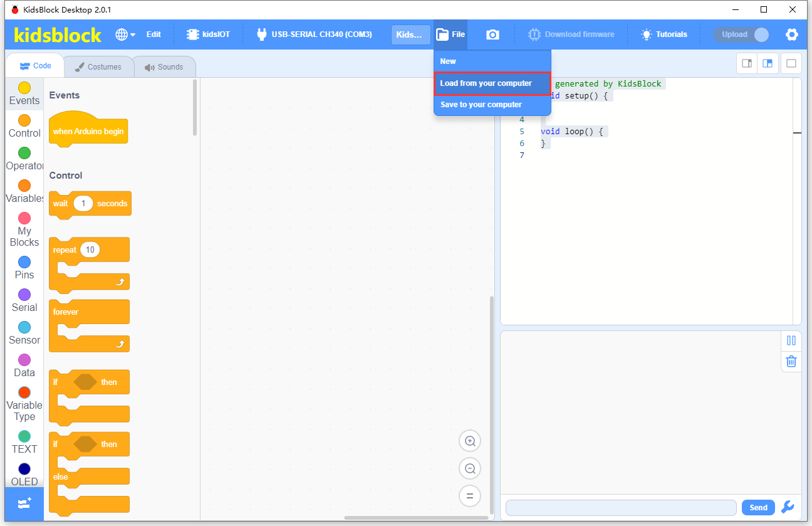This screenshot has height=526, width=812.
Task: Click the repeat count value field
Action: point(90,250)
